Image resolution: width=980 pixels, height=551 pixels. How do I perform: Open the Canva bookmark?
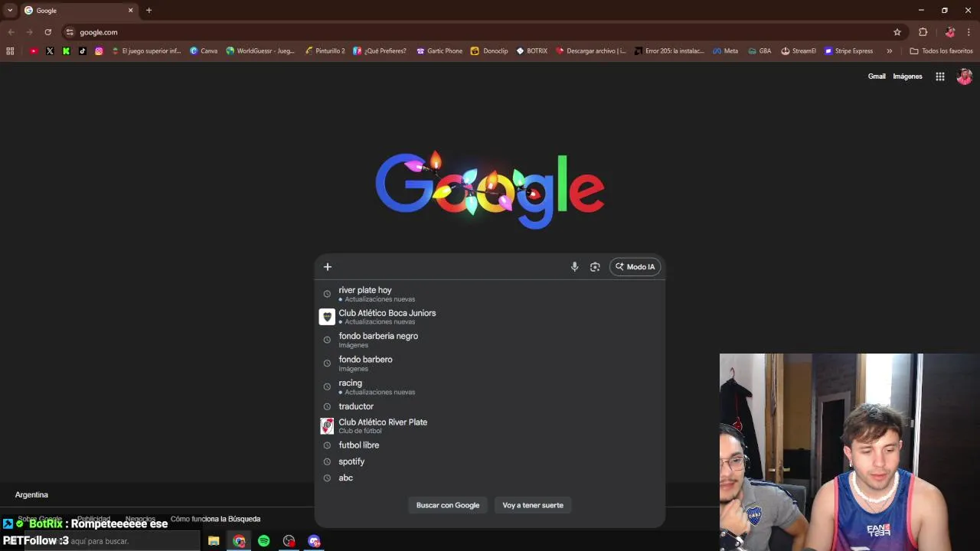click(204, 51)
